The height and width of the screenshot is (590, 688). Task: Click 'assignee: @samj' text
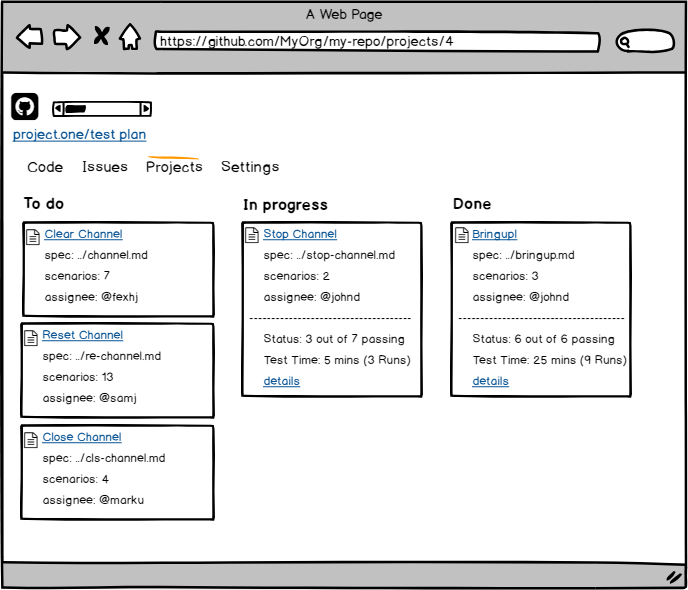tap(90, 398)
